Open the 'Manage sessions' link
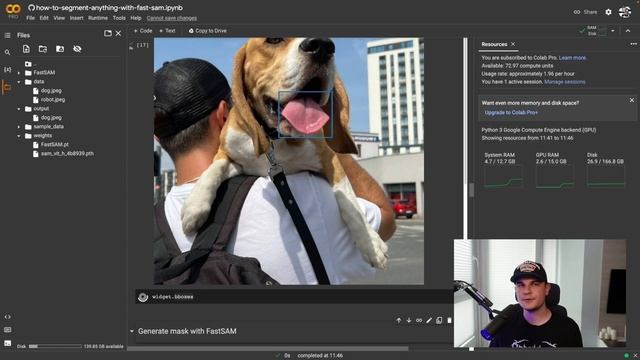The width and height of the screenshot is (640, 360). tap(565, 82)
